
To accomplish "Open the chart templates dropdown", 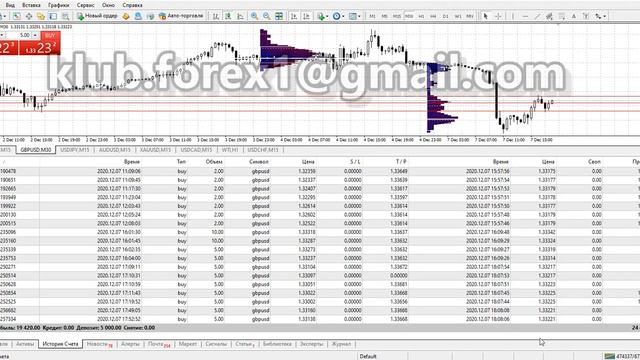I will pos(354,16).
